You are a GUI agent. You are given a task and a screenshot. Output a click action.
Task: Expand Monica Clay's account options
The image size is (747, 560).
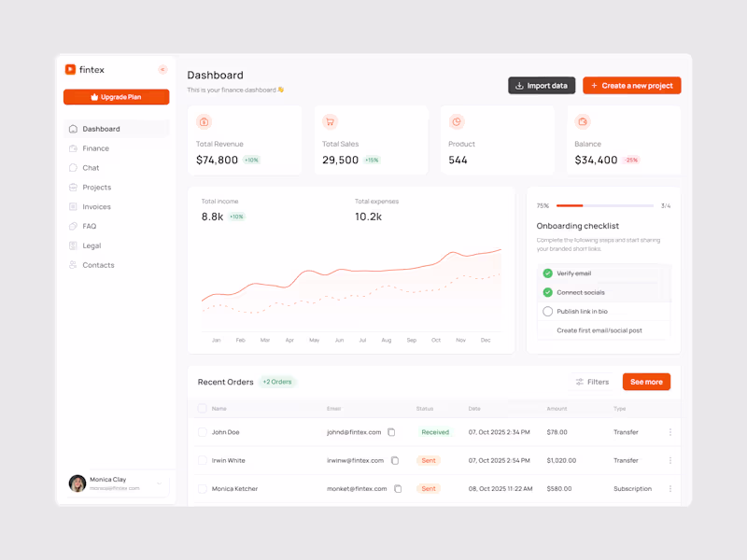[159, 483]
